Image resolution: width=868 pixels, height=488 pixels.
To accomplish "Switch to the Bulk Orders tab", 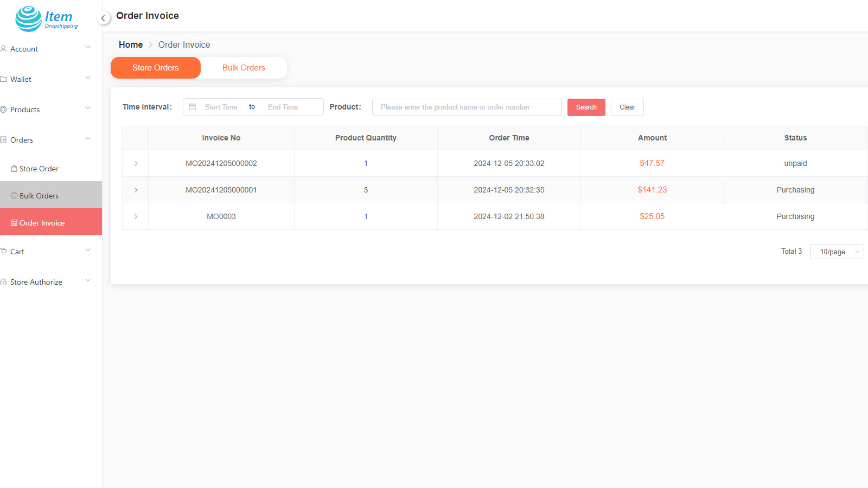I will point(244,68).
